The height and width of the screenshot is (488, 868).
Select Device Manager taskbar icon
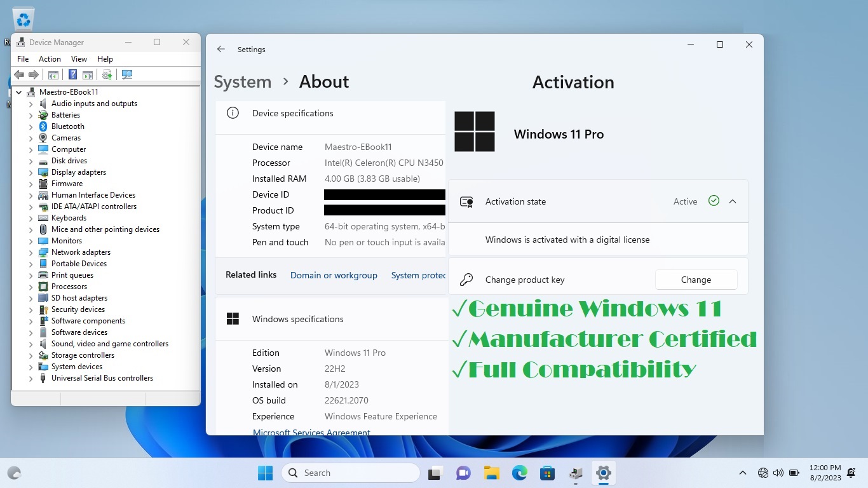[576, 473]
